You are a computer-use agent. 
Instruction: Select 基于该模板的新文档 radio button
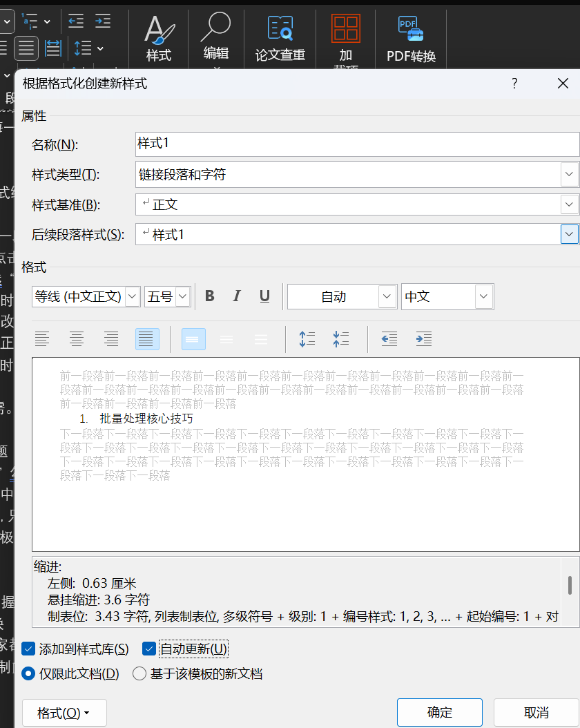tap(137, 674)
